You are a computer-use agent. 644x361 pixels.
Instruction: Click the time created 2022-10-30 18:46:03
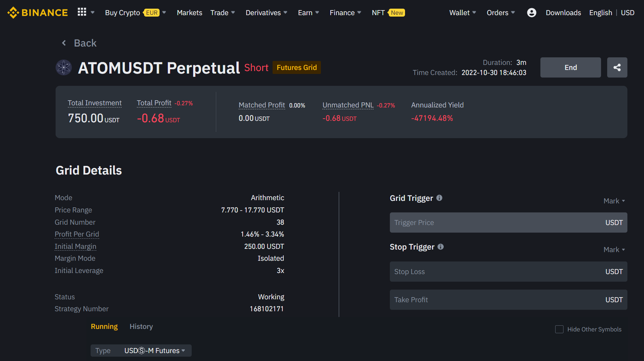[494, 72]
